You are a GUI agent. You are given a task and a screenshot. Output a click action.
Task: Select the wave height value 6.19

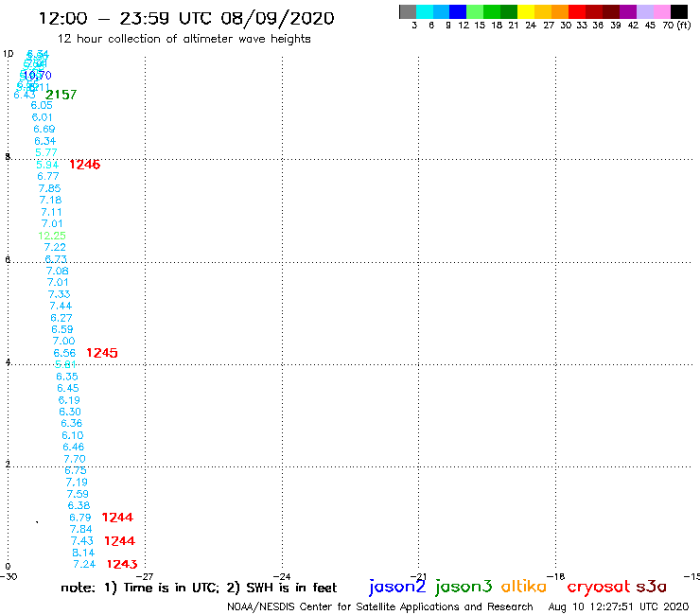pyautogui.click(x=69, y=400)
